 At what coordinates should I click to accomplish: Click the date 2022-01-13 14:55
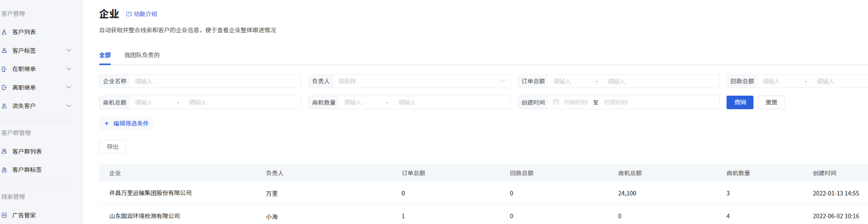point(836,193)
